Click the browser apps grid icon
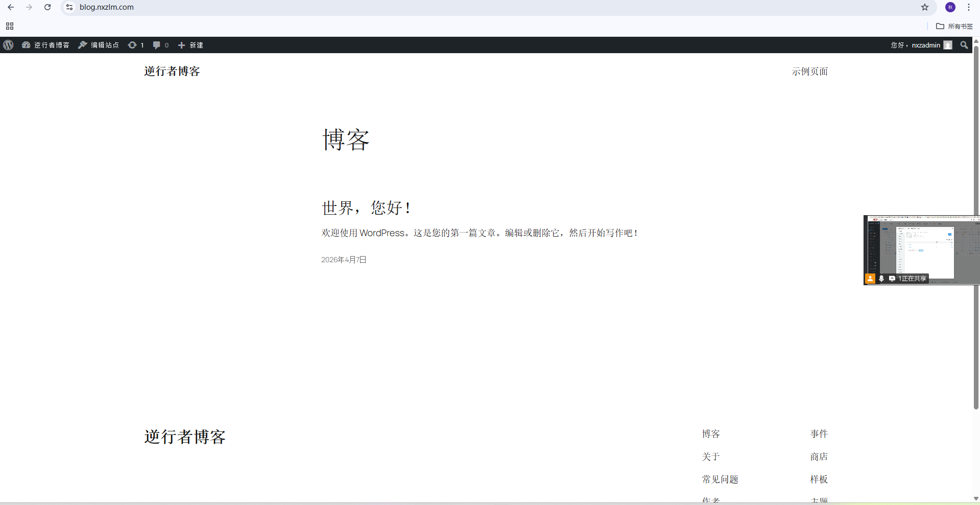The height and width of the screenshot is (505, 980). tap(10, 26)
